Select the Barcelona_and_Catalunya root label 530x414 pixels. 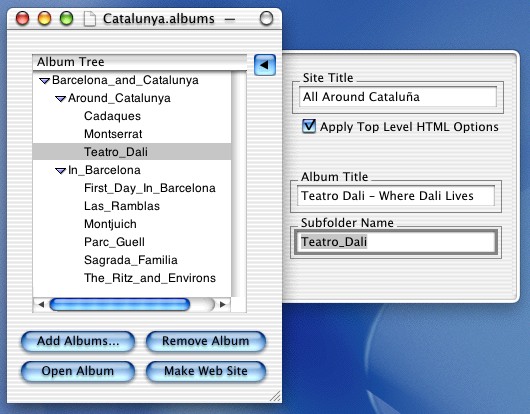125,80
